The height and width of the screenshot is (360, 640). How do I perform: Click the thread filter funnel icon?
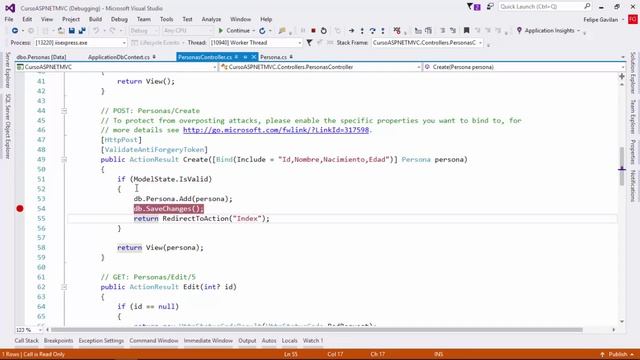[x=309, y=42]
